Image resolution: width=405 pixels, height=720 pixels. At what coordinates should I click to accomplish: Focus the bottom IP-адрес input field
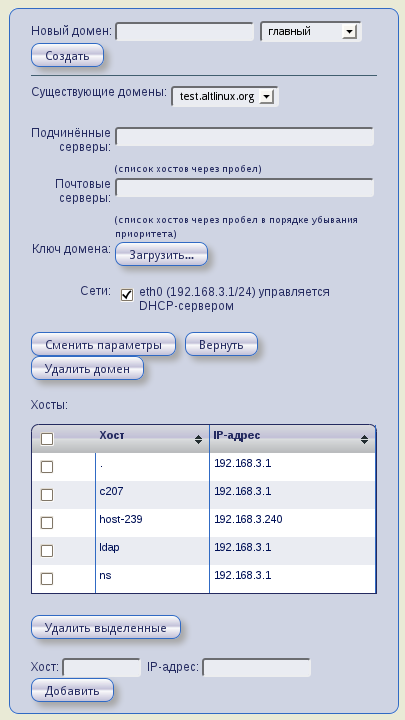(x=257, y=667)
